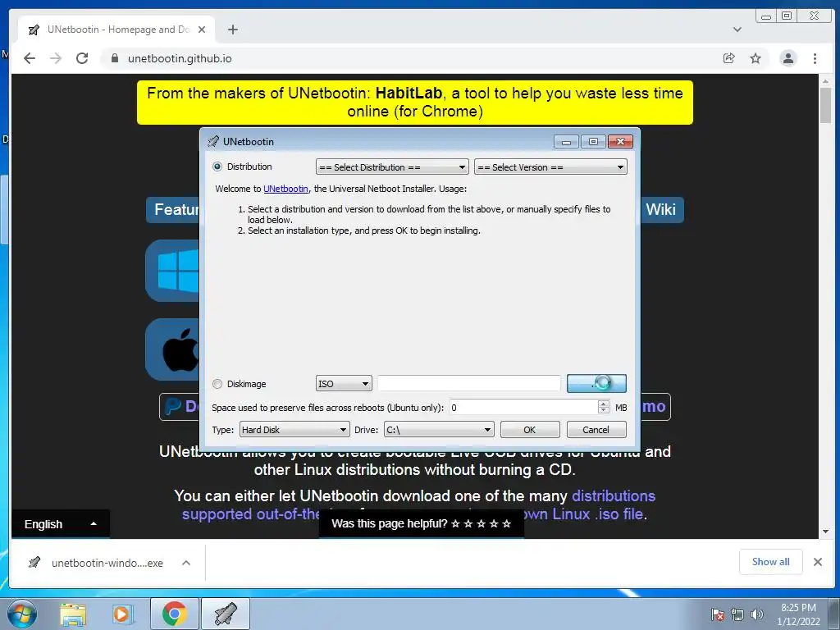Click the Action Center flag tray icon
840x630 pixels.
point(718,614)
